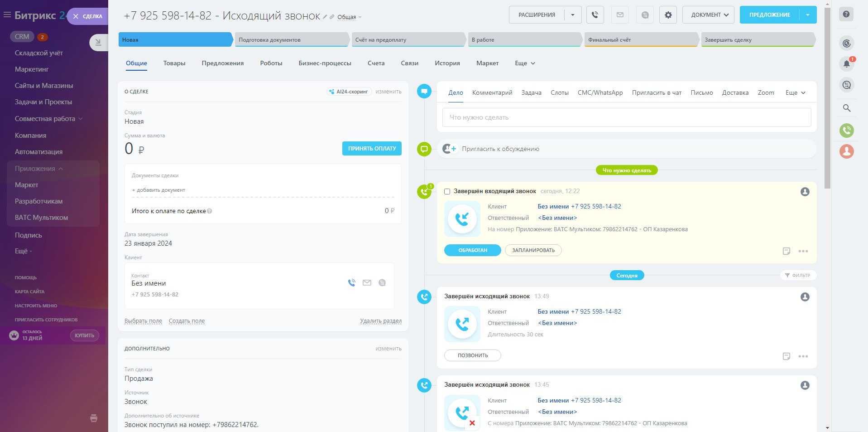Expand the Расширения dropdown arrow
Image resolution: width=868 pixels, height=432 pixels.
point(573,15)
